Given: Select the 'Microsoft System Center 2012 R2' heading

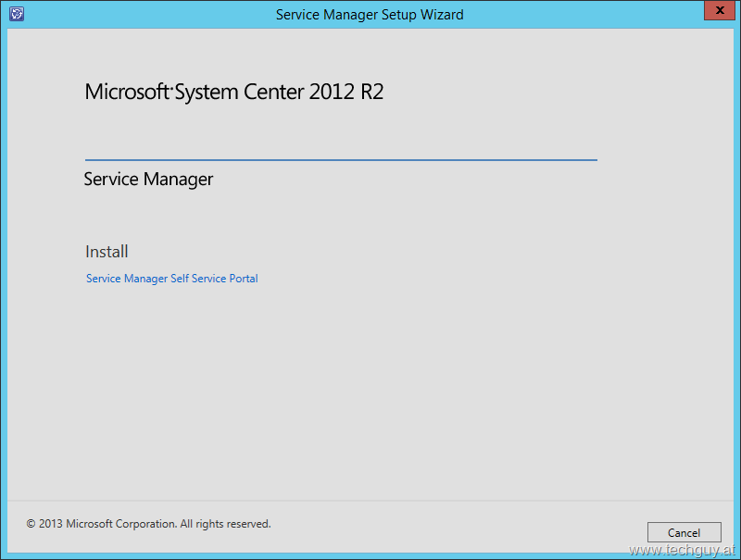Looking at the screenshot, I should click(234, 92).
